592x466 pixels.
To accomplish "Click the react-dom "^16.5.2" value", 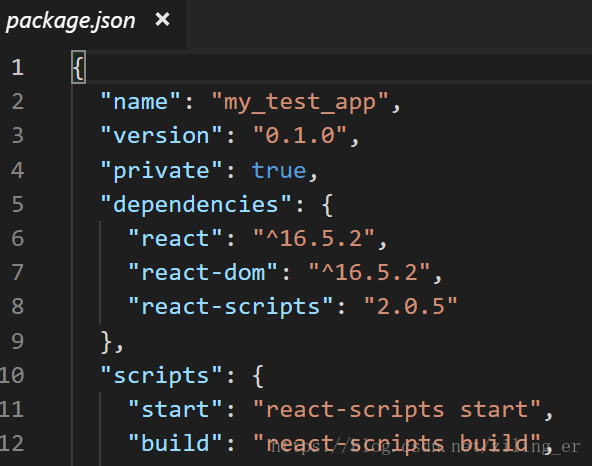I will point(369,272).
